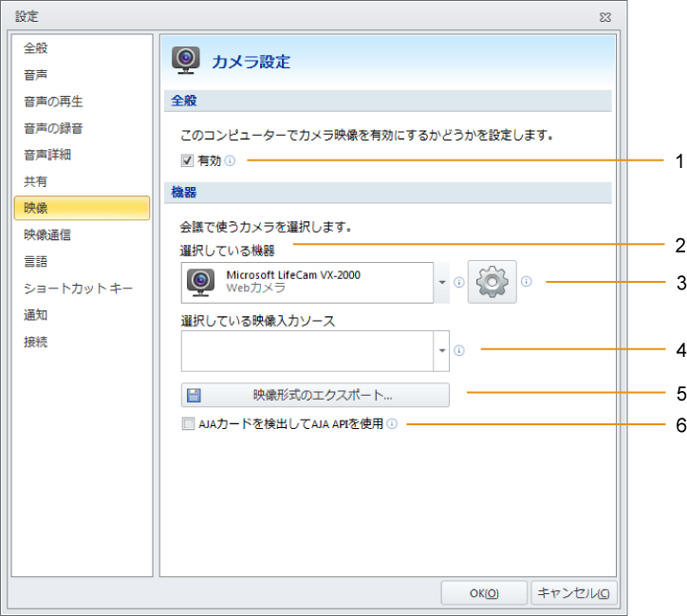The height and width of the screenshot is (616, 687).
Task: Select 全般 in the settings sidebar
Action: 82,47
